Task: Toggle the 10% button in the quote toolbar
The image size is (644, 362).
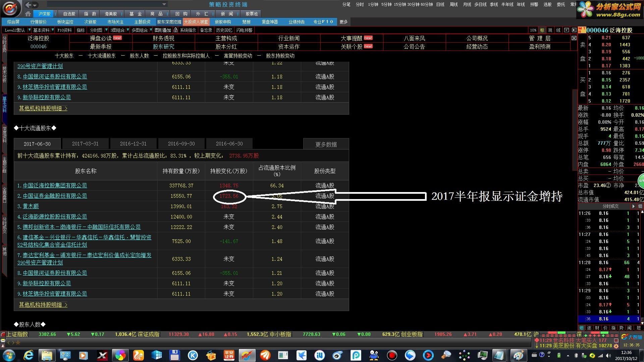Action: click(x=533, y=30)
